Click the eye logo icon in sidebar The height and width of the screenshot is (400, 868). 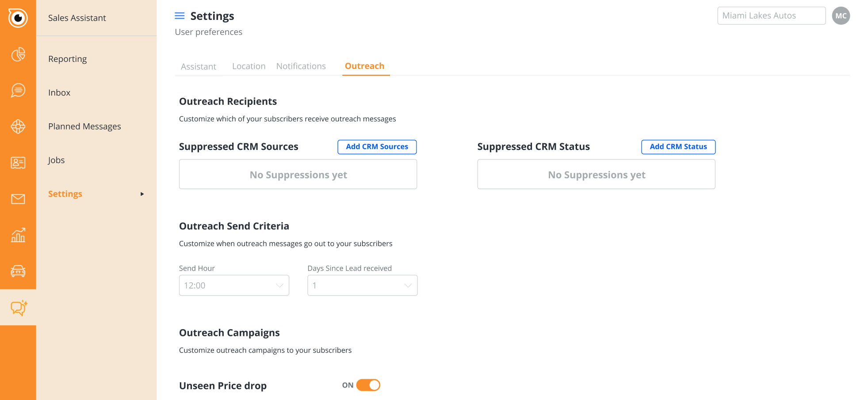click(x=18, y=18)
